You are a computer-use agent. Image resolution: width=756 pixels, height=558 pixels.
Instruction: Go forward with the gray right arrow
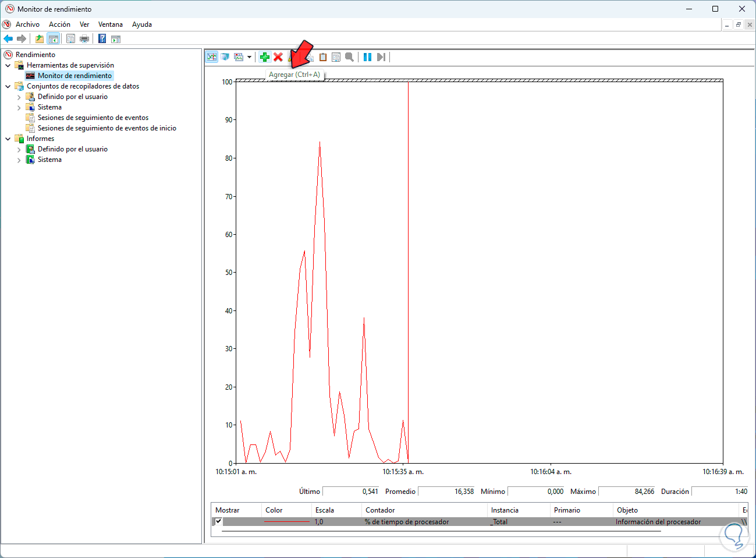coord(22,39)
